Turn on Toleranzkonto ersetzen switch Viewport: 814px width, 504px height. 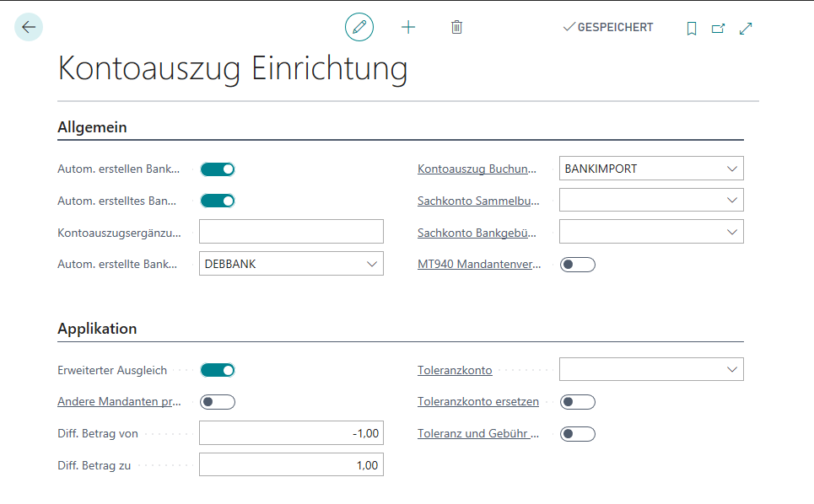pos(578,402)
